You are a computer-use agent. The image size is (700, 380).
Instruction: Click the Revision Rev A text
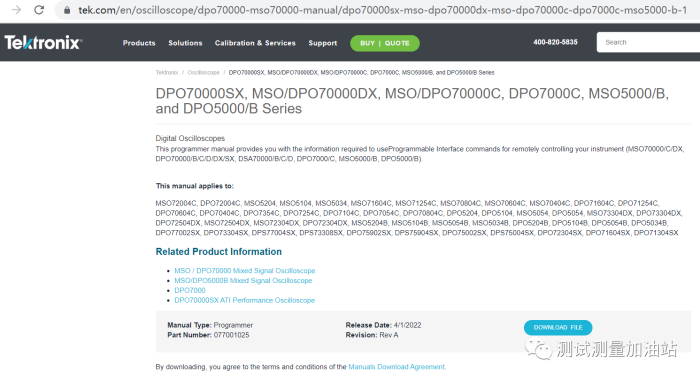click(371, 335)
